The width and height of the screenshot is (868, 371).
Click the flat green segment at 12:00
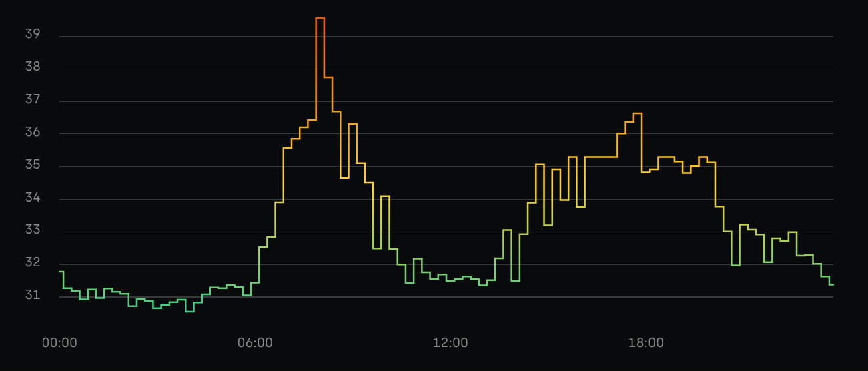450,281
